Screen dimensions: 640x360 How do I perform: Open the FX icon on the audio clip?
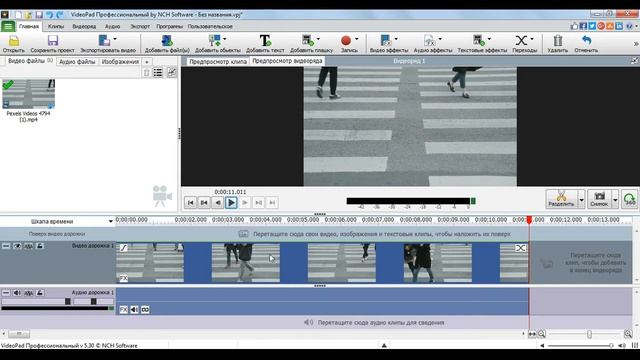tap(123, 310)
